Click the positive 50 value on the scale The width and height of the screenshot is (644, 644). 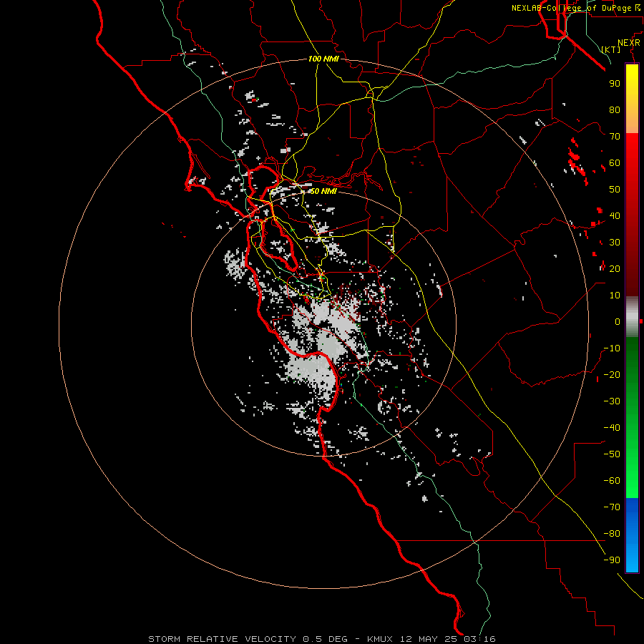615,190
